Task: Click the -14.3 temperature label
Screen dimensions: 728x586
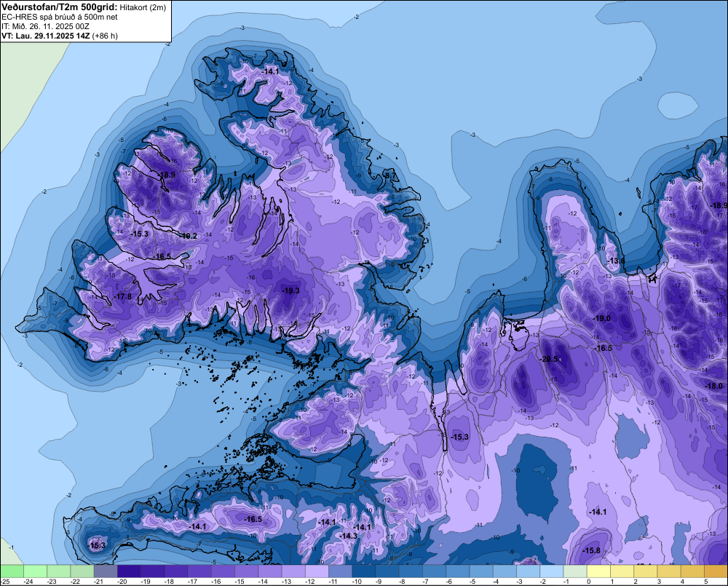Action: click(348, 536)
